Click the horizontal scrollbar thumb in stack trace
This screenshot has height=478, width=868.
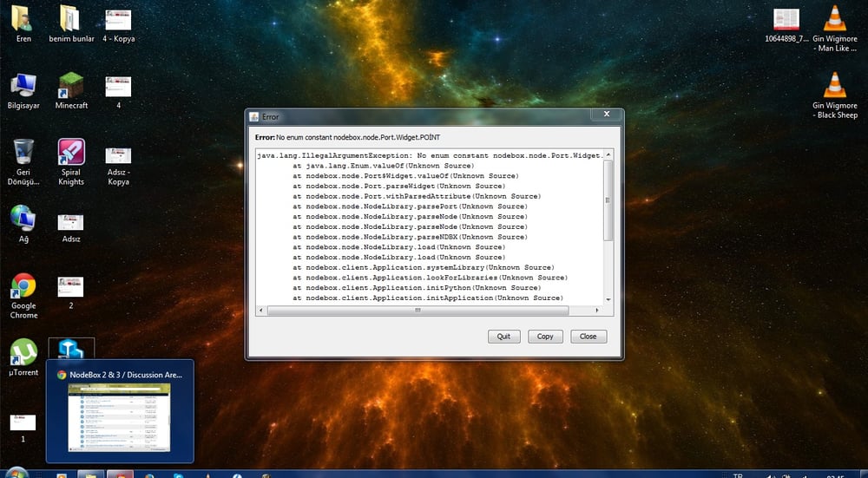point(418,311)
